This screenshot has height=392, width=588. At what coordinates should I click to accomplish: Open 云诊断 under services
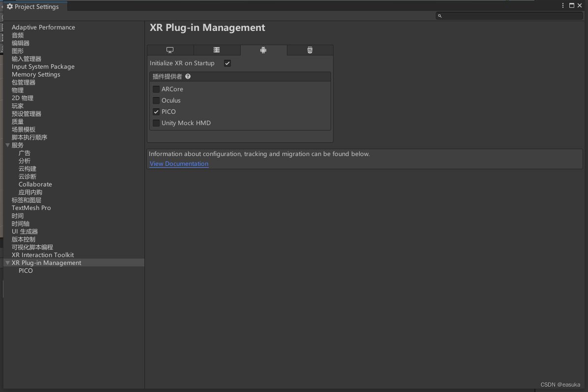coord(28,177)
